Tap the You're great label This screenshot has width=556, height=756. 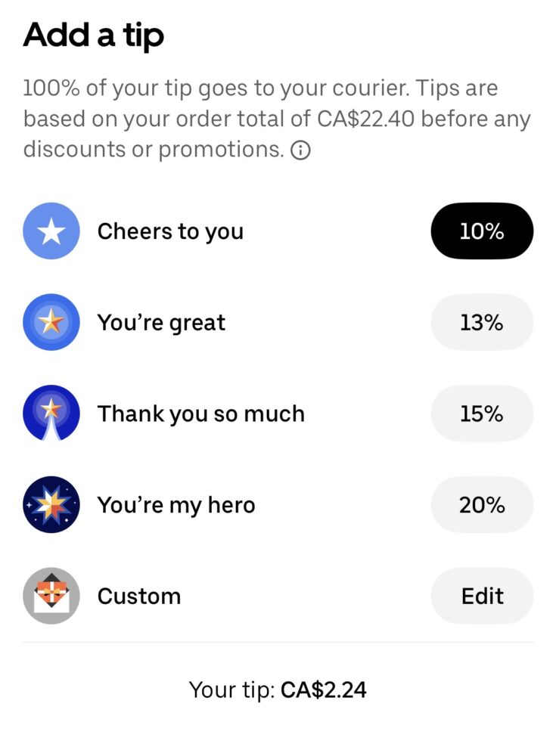(x=161, y=323)
